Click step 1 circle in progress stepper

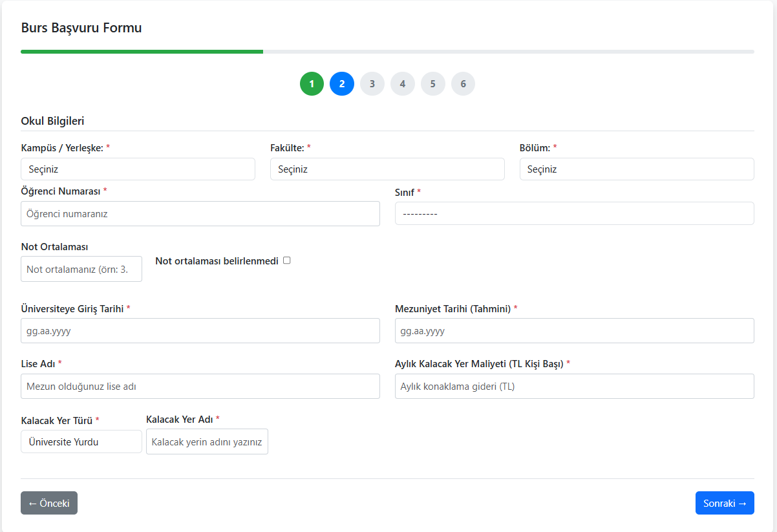pyautogui.click(x=312, y=83)
